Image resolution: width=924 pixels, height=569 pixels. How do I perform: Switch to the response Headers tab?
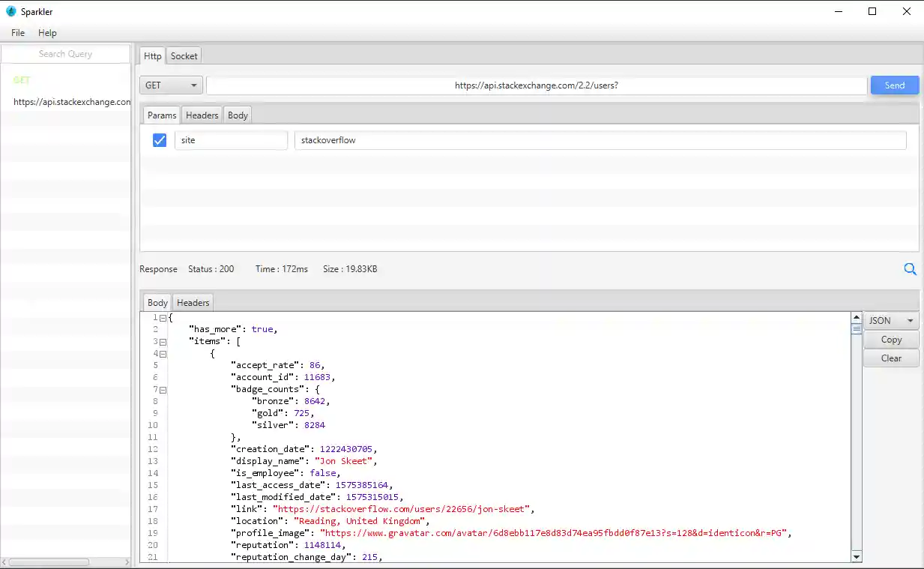[193, 303]
